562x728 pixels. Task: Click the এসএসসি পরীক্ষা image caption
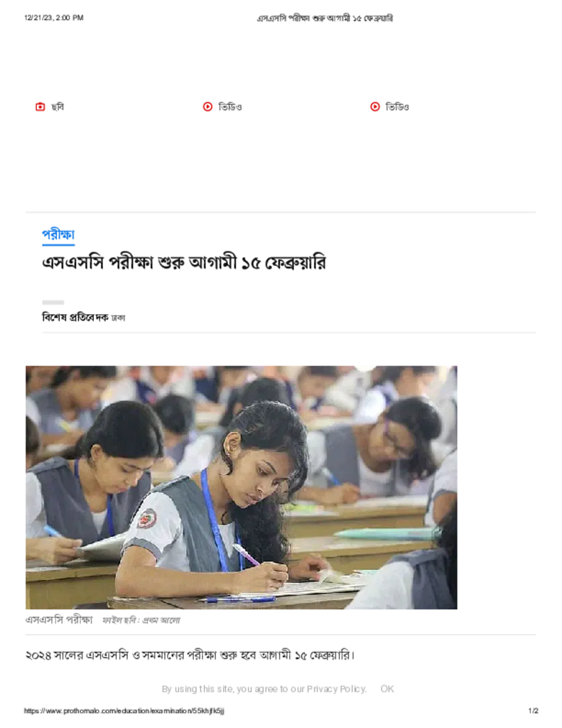pos(59,620)
